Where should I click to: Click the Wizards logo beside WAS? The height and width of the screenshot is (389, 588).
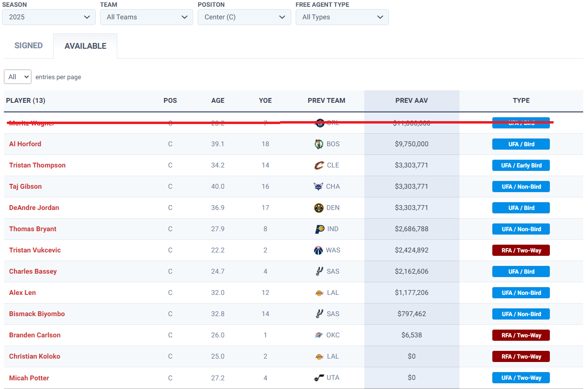coord(319,250)
